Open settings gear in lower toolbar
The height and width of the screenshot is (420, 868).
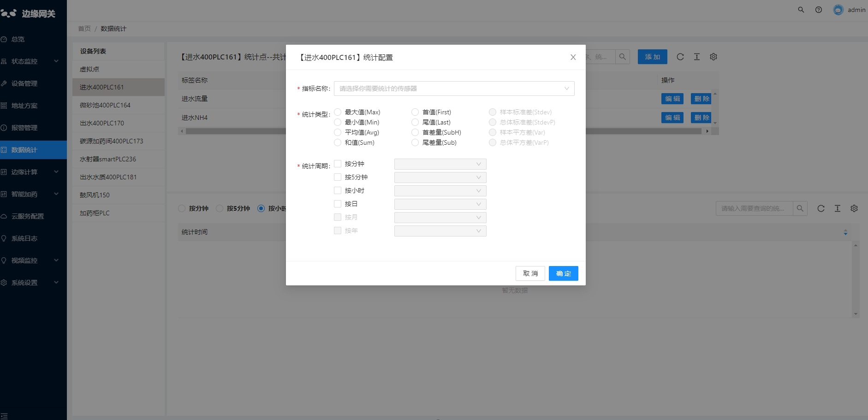[854, 208]
